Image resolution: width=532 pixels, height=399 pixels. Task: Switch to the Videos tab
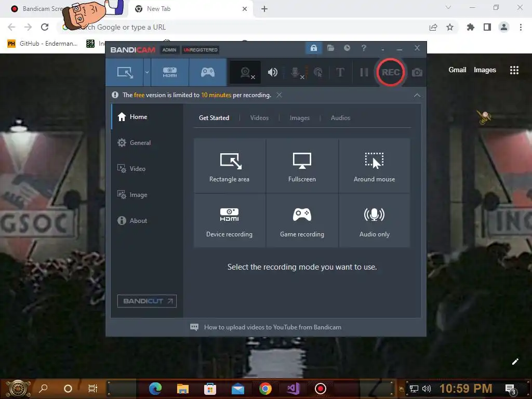point(259,118)
